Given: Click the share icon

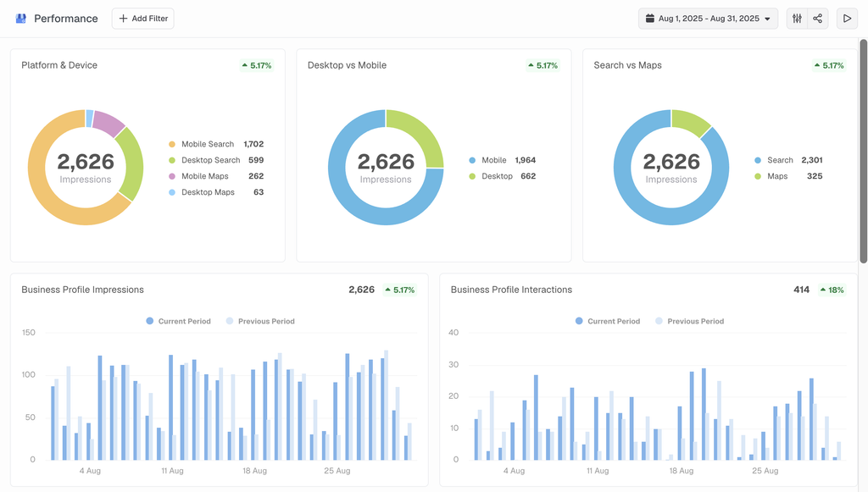Looking at the screenshot, I should click(x=818, y=19).
